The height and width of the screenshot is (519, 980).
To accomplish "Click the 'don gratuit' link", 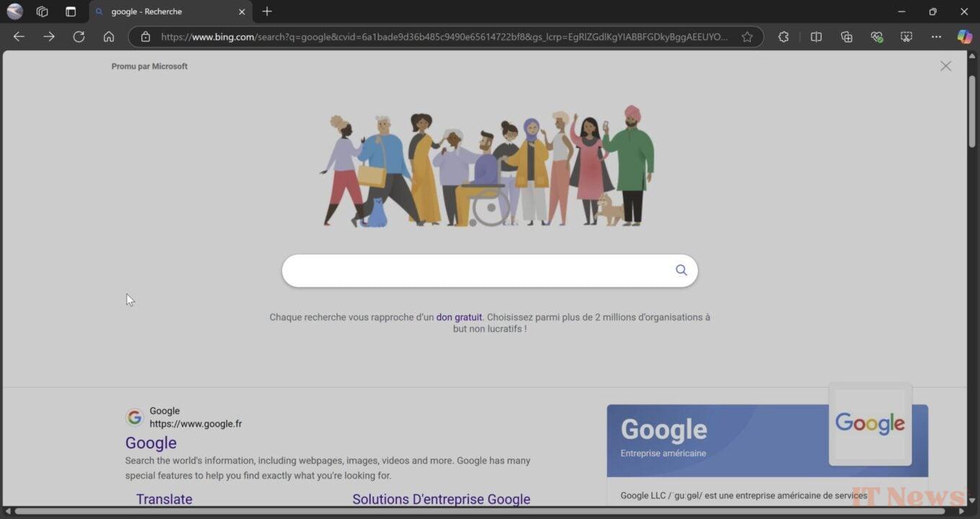I will click(x=459, y=317).
